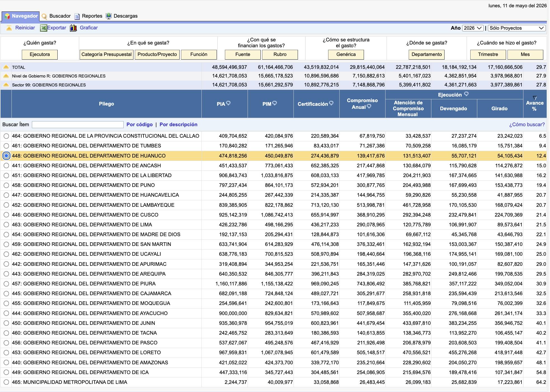Viewport: 550px width, 392px height.
Task: Click the PIM column info bubble icon
Action: 274,103
